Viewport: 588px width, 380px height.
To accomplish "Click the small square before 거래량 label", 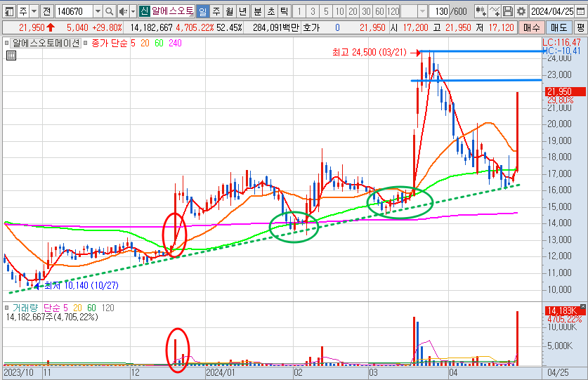I will [7, 308].
